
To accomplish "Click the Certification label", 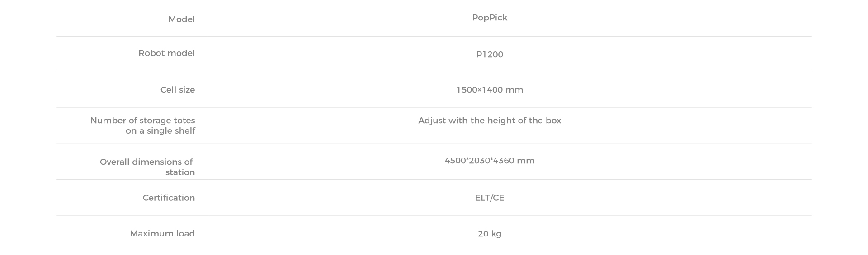I will [x=169, y=198].
